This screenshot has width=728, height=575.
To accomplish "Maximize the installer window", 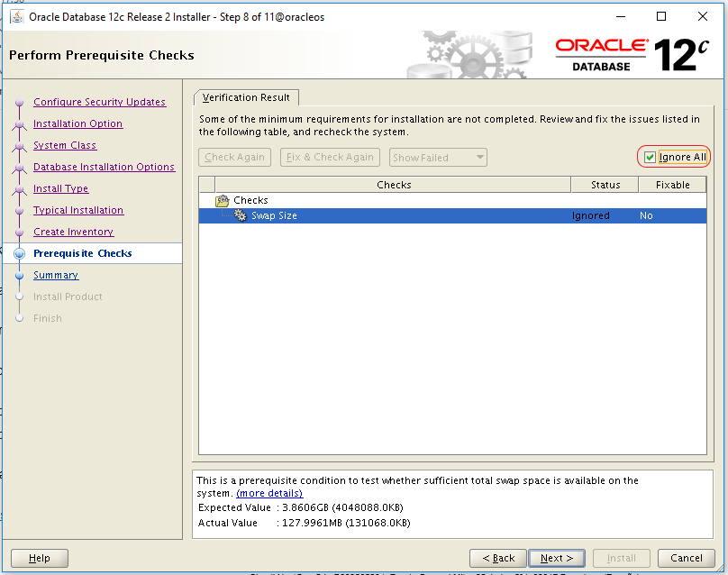I will click(661, 17).
